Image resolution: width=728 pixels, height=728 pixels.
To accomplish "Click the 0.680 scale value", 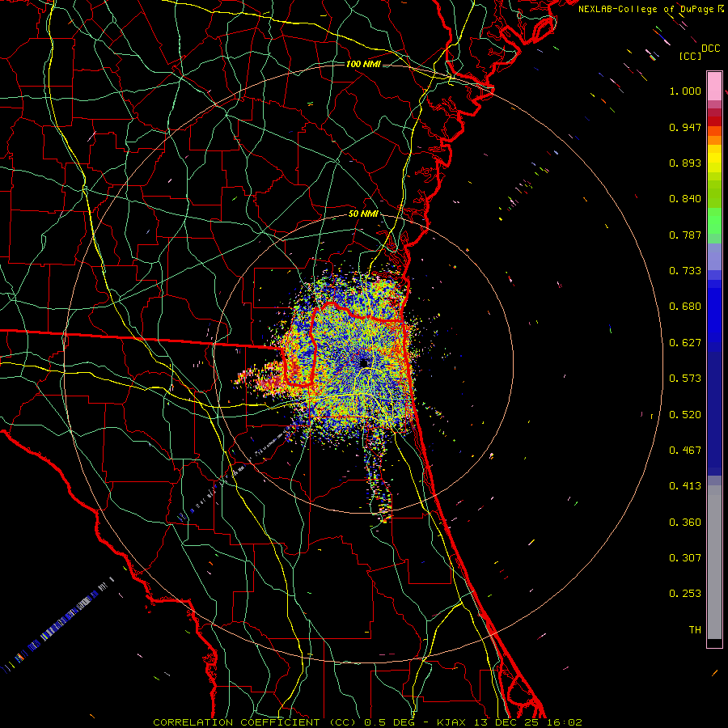I will tap(685, 307).
